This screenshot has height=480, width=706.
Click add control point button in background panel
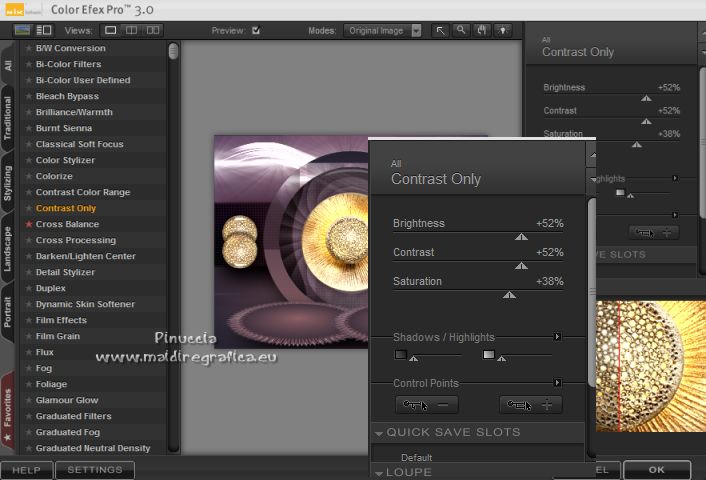click(653, 233)
